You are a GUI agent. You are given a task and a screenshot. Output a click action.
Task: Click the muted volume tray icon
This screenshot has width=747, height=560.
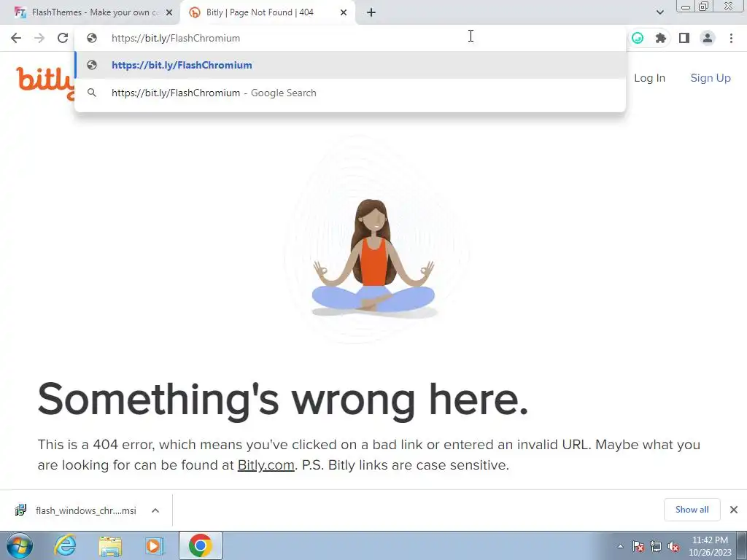click(x=673, y=547)
